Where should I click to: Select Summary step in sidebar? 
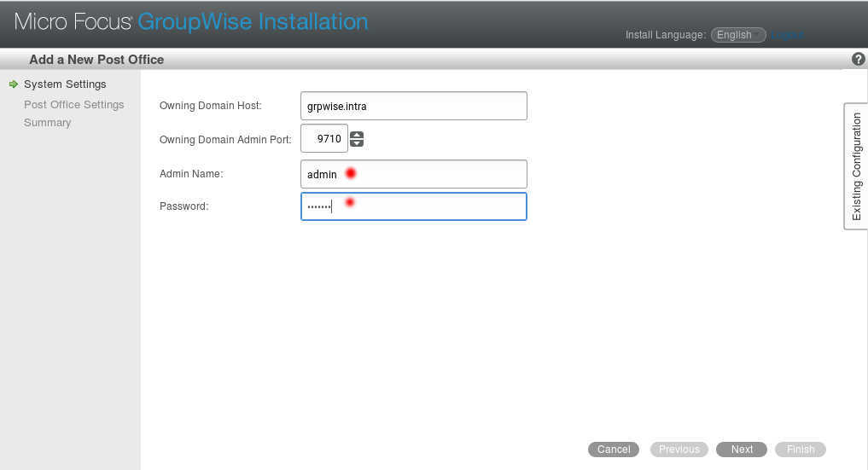click(x=47, y=122)
